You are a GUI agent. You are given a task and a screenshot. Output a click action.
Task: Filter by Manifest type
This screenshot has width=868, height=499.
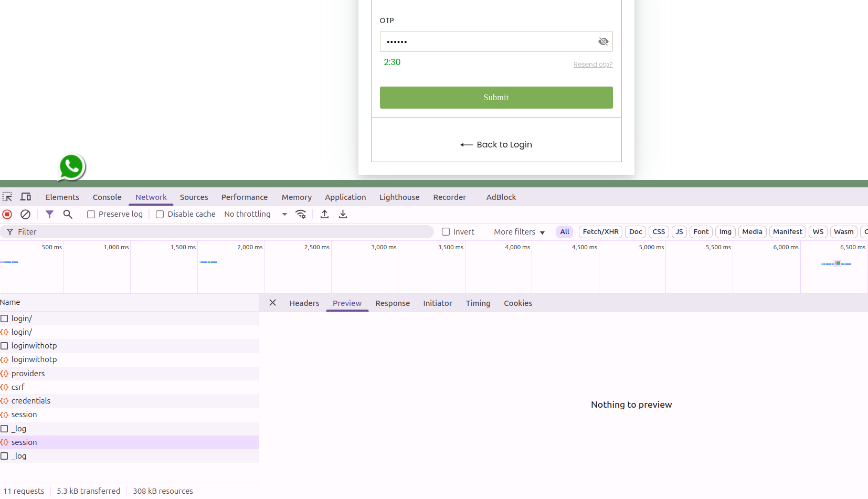(788, 232)
